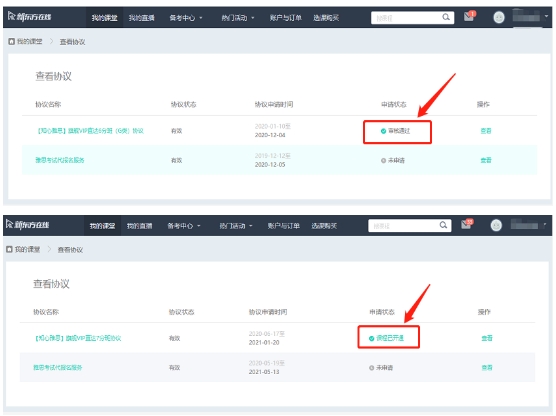Click the user avatar in the lower navbar

click(x=496, y=225)
